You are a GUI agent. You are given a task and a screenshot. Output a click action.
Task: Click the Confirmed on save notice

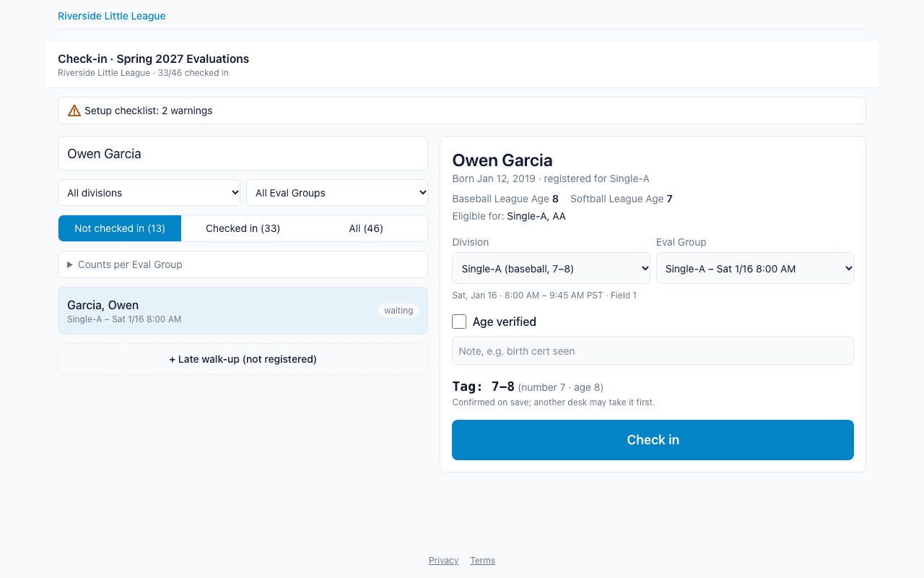pos(554,402)
